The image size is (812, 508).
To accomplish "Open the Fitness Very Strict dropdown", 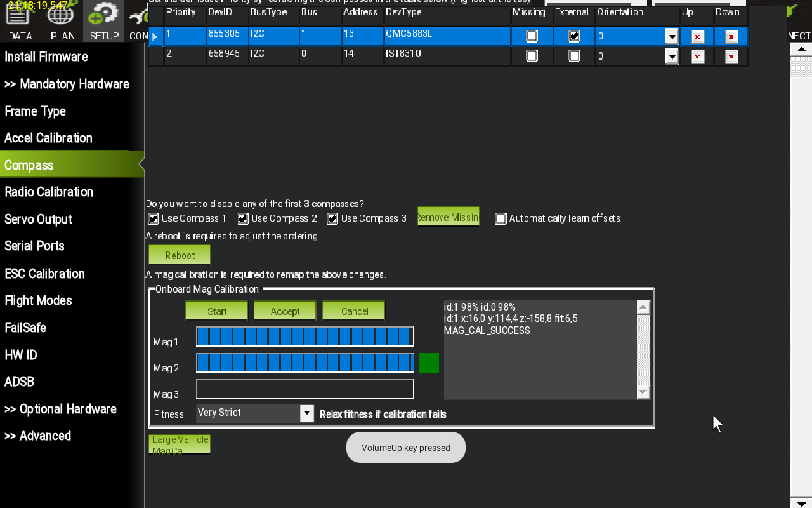I will click(306, 413).
